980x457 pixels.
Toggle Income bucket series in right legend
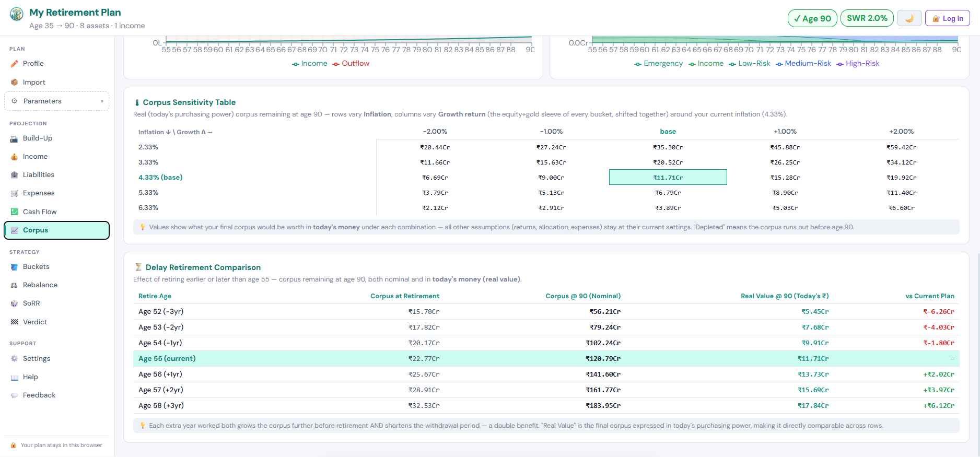pyautogui.click(x=706, y=64)
